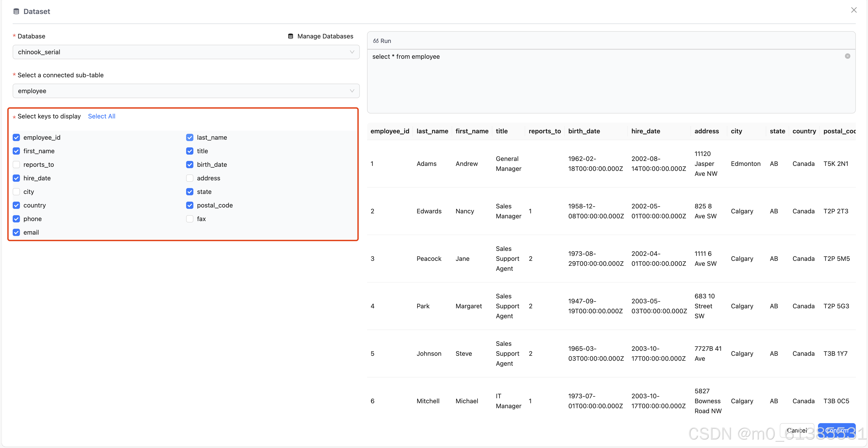Enable the city checkbox
This screenshot has width=868, height=448.
[16, 192]
